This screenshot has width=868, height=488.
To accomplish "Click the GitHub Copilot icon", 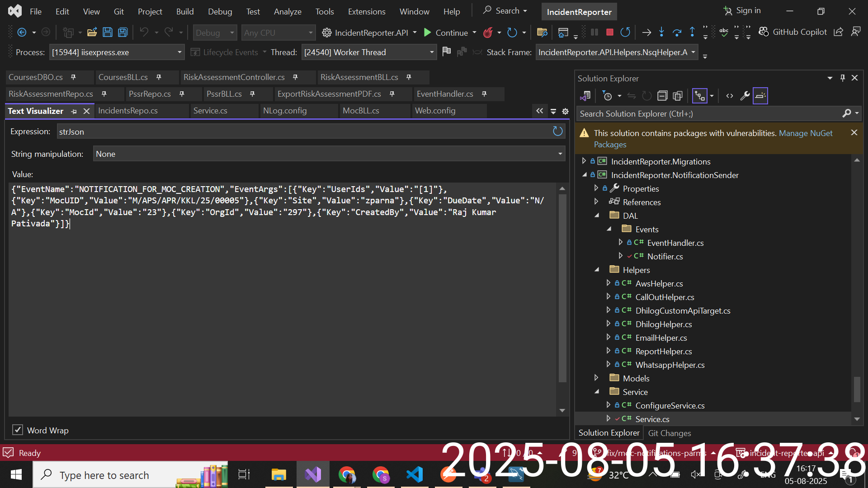I will 764,32.
